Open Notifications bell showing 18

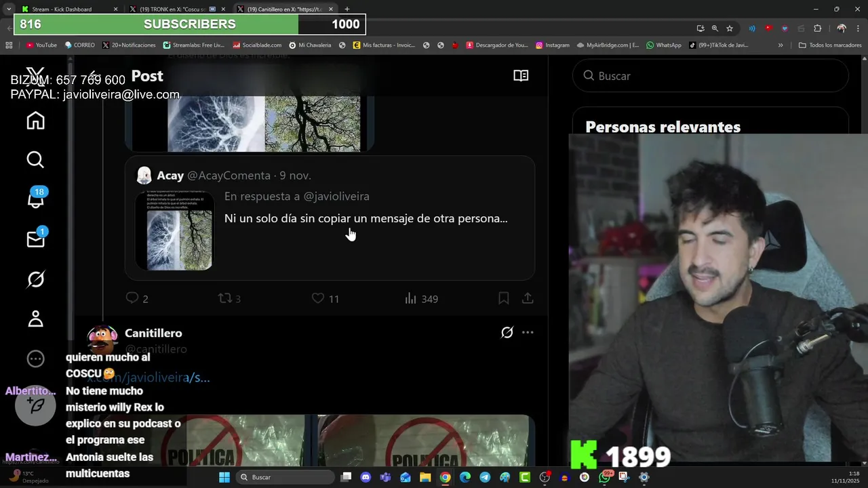point(35,199)
